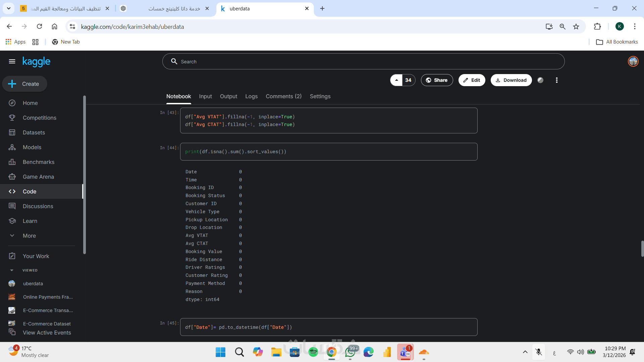This screenshot has width=644, height=362.
Task: Open the Kaggle hamburger menu icon
Action: 12,61
